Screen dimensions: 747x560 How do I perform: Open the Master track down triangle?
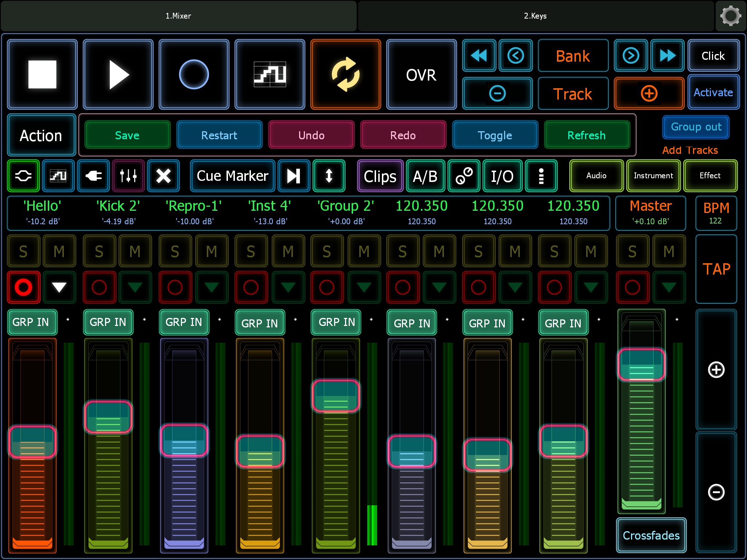[669, 287]
